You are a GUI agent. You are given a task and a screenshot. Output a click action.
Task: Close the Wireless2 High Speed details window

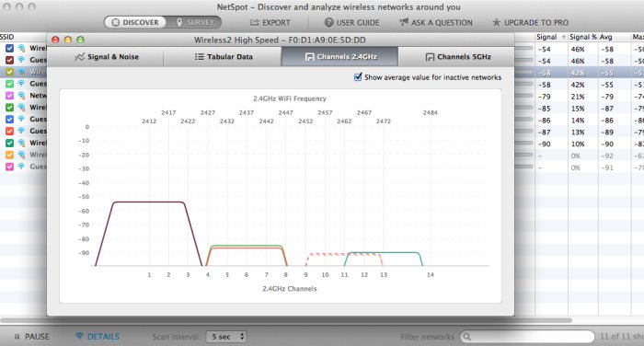coord(55,40)
